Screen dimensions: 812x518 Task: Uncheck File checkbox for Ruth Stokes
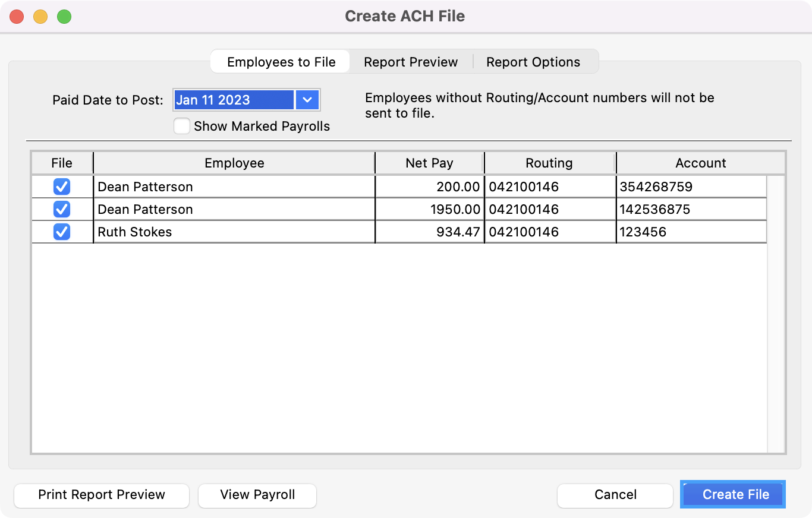point(62,232)
